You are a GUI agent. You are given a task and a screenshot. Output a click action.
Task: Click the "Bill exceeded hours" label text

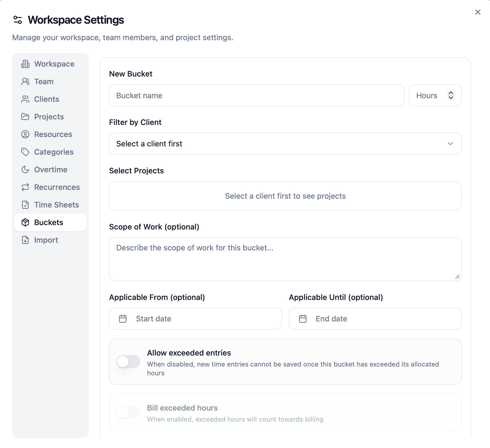pos(183,408)
